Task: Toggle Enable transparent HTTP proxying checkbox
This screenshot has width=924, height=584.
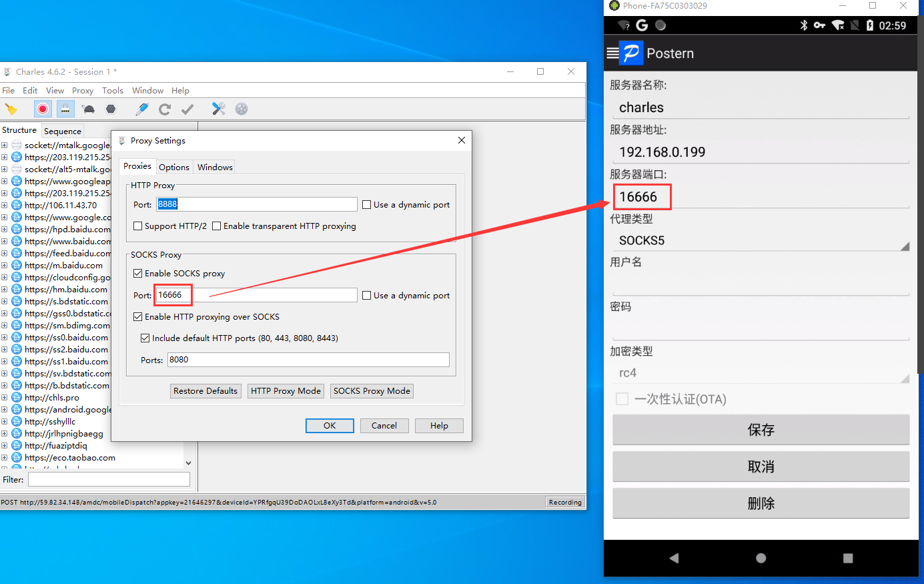Action: 217,226
